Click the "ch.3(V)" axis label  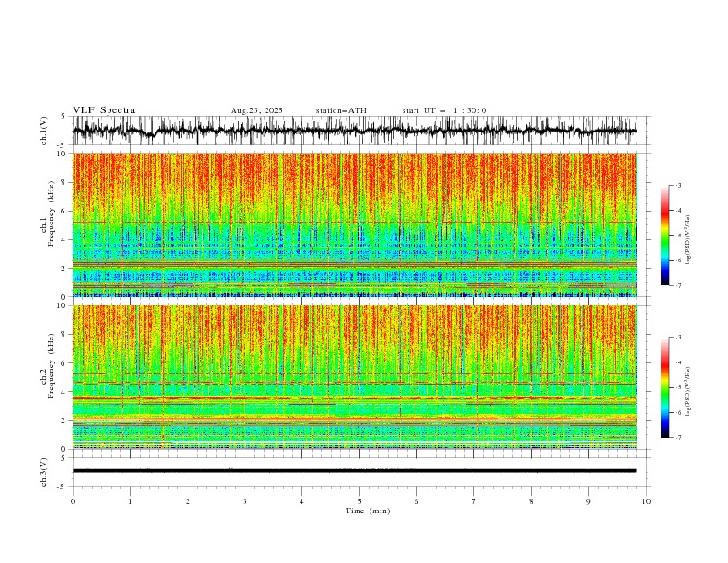[44, 472]
